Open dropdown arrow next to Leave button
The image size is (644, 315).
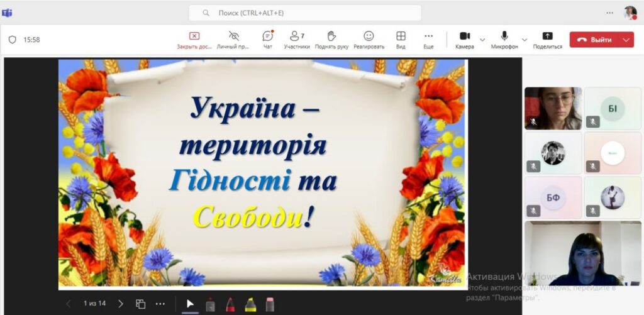pyautogui.click(x=626, y=40)
